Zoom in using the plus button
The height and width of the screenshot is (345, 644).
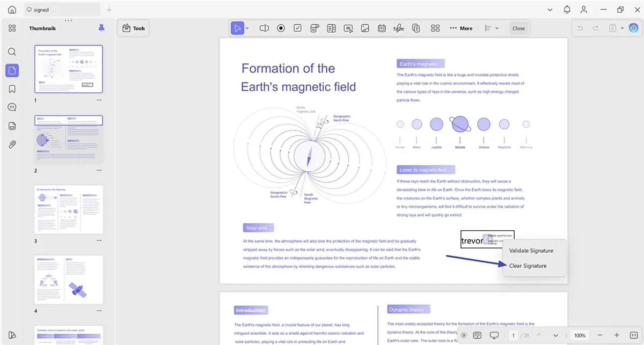tap(617, 335)
